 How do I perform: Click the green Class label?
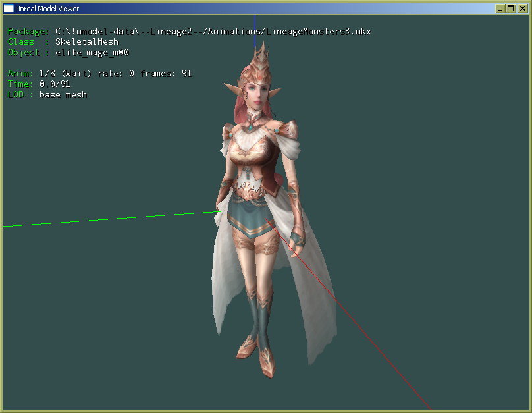(x=21, y=41)
